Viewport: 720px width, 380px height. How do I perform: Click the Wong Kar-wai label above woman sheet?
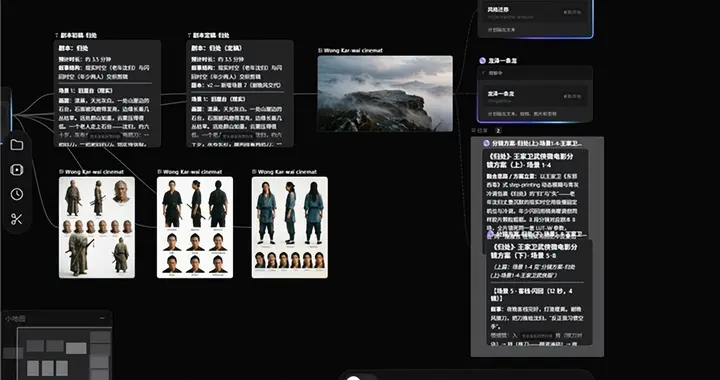(x=287, y=172)
